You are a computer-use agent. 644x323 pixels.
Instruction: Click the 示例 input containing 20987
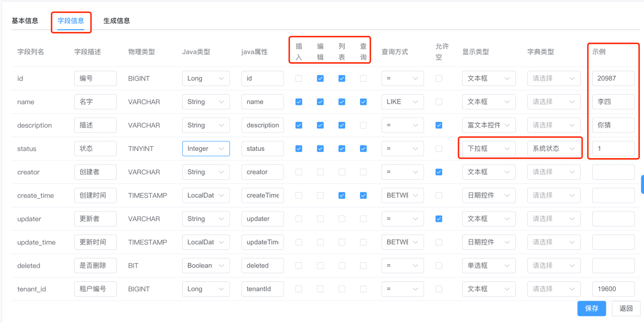pos(613,78)
